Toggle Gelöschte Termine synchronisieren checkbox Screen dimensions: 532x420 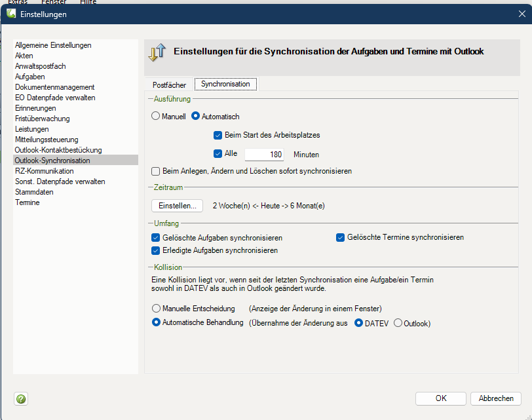tap(340, 237)
